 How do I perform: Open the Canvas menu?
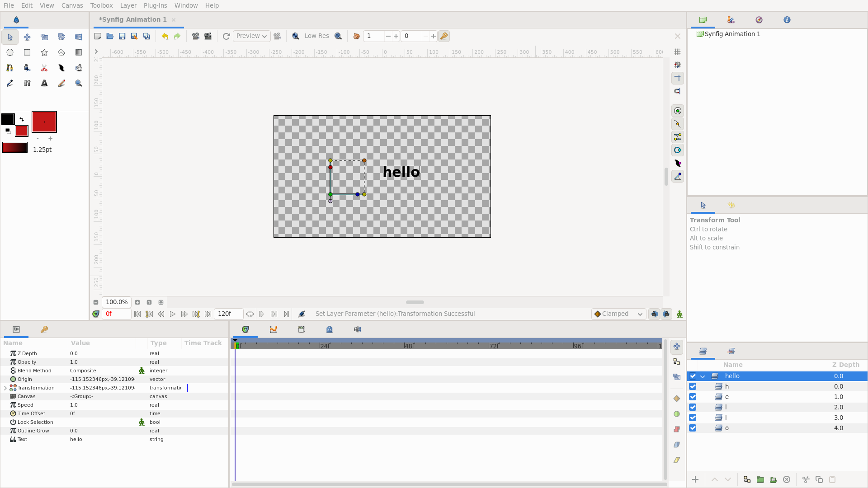(x=72, y=5)
